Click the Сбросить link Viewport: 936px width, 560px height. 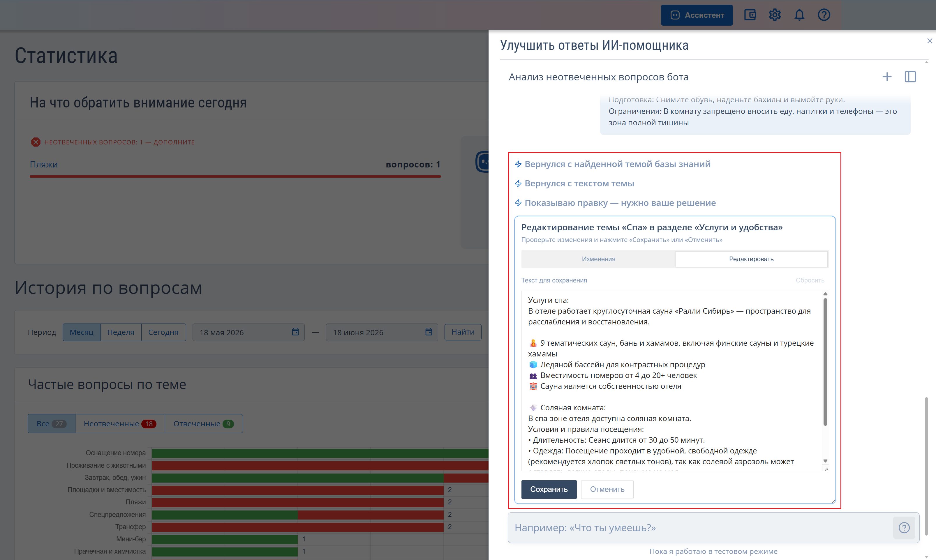coord(810,280)
